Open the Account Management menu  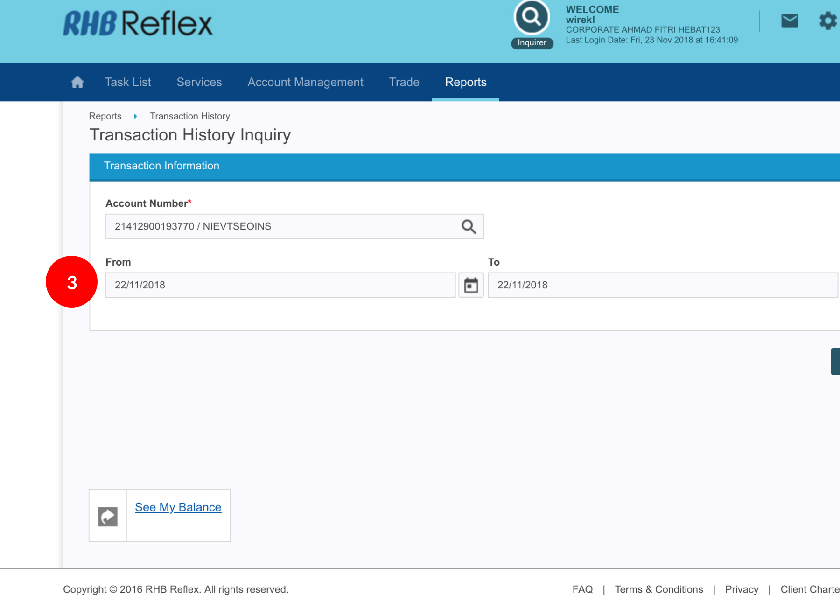coord(305,82)
